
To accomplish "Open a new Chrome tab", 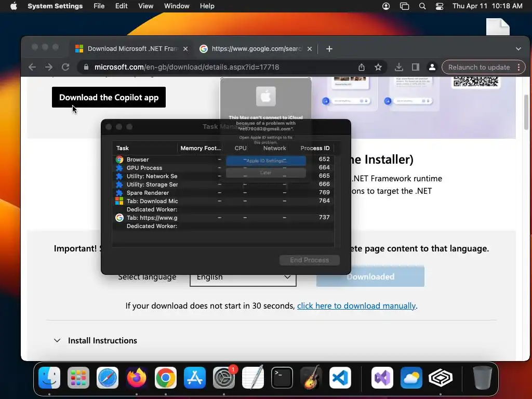I will click(x=329, y=49).
